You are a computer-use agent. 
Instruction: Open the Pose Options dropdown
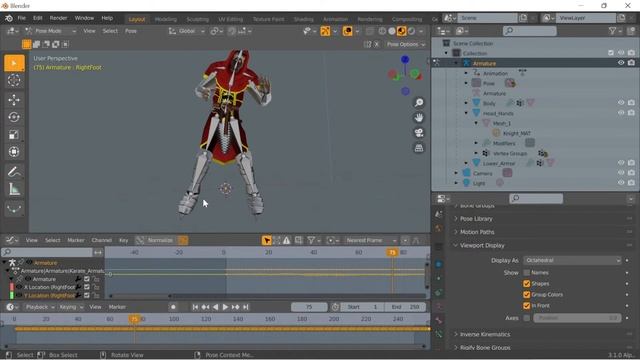[405, 44]
